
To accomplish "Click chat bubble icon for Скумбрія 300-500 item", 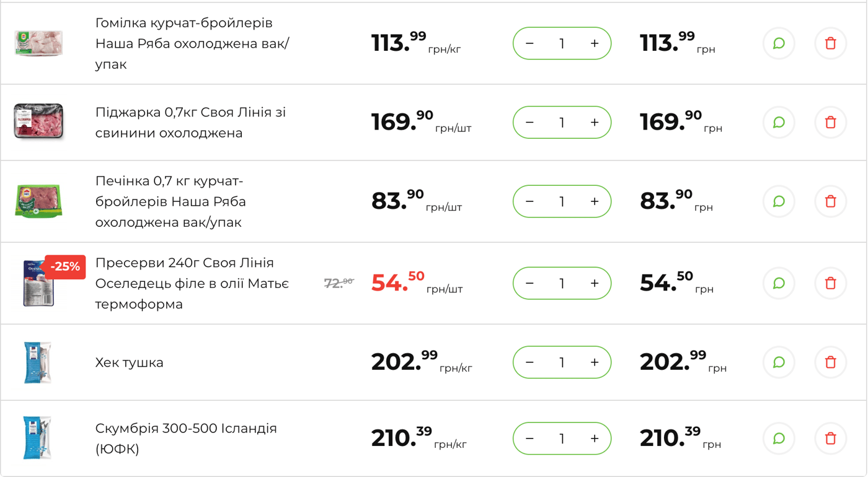I will click(x=779, y=438).
